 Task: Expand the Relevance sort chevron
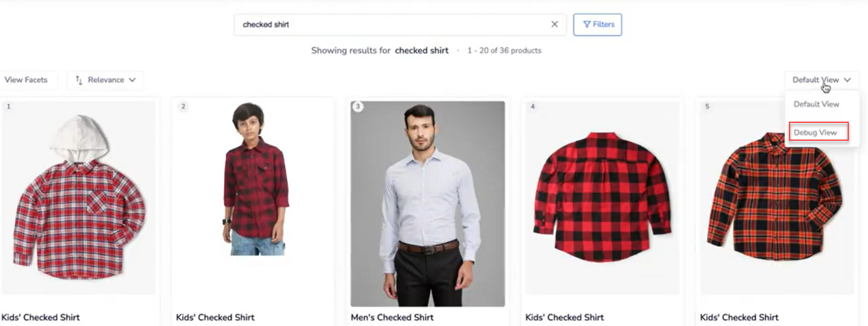tap(132, 80)
